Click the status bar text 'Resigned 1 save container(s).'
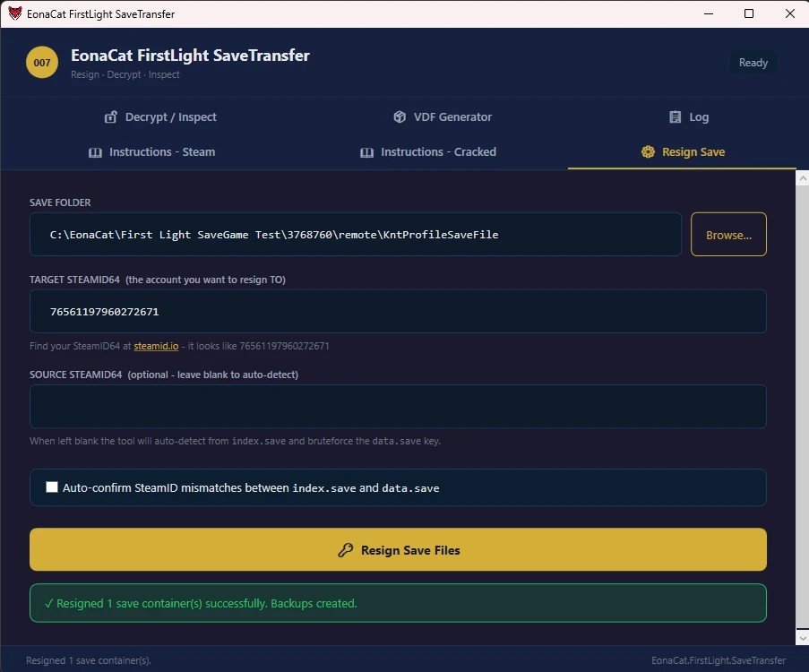Image resolution: width=809 pixels, height=672 pixels. pos(88,660)
